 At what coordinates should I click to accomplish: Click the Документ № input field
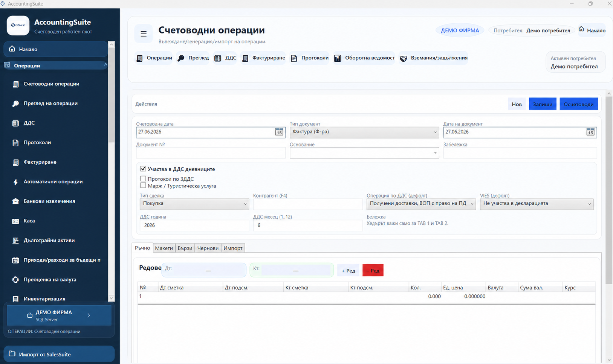[x=211, y=153]
